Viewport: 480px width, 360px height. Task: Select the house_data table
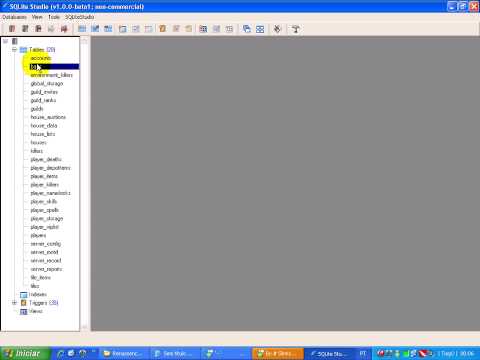[44, 126]
